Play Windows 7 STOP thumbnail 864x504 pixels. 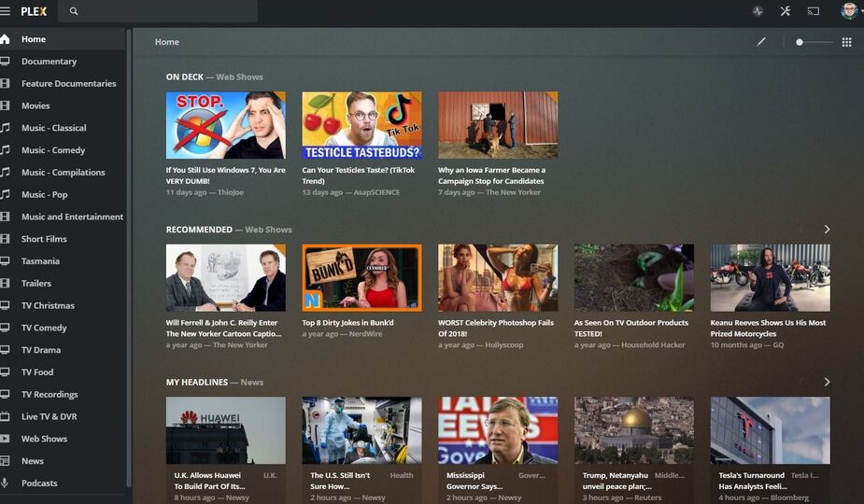tap(226, 125)
